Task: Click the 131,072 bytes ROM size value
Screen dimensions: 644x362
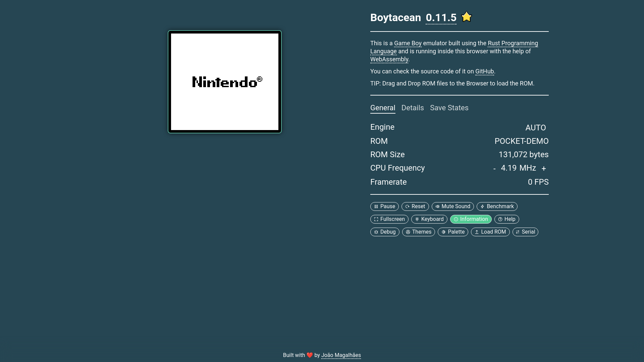Action: 524,155
